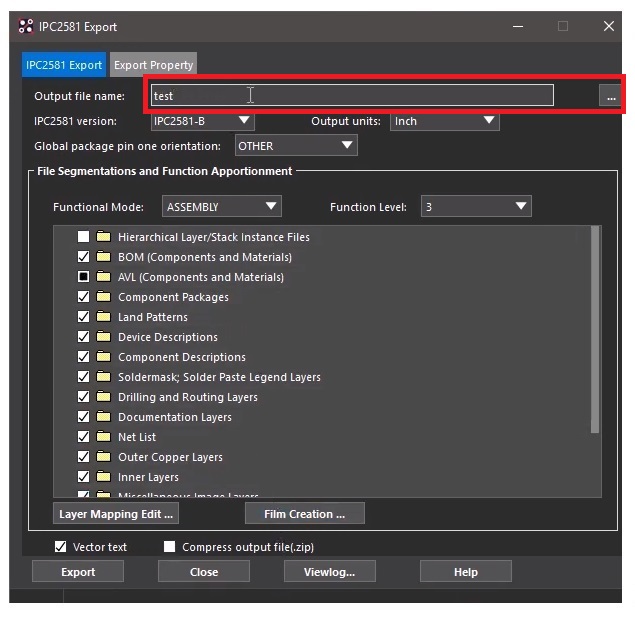Image resolution: width=635 pixels, height=624 pixels.
Task: Select the Net List row label
Action: [137, 437]
